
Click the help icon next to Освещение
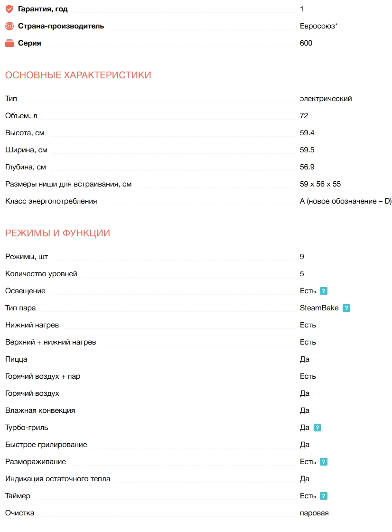click(x=324, y=291)
